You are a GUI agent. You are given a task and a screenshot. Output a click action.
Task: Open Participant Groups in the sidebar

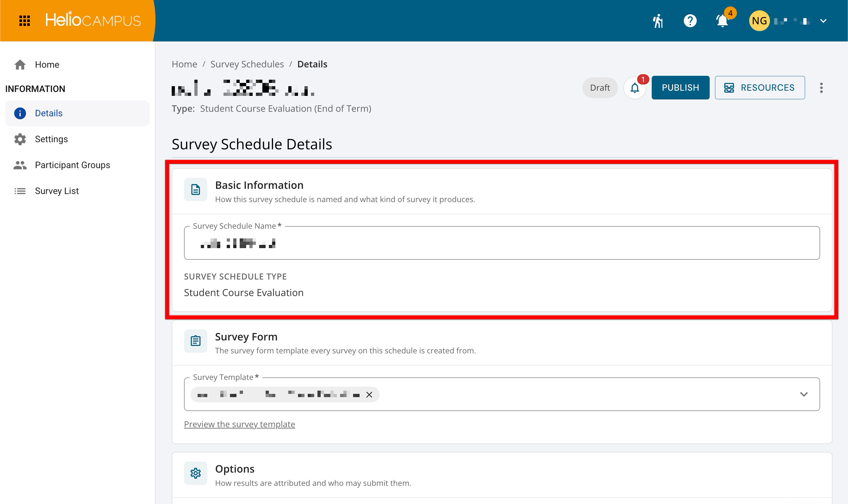(77, 165)
